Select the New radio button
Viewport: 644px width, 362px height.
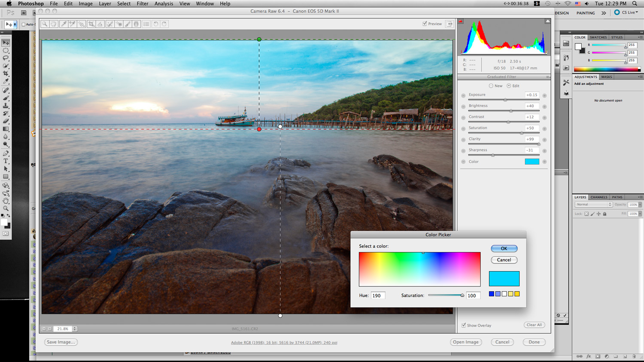tap(491, 86)
